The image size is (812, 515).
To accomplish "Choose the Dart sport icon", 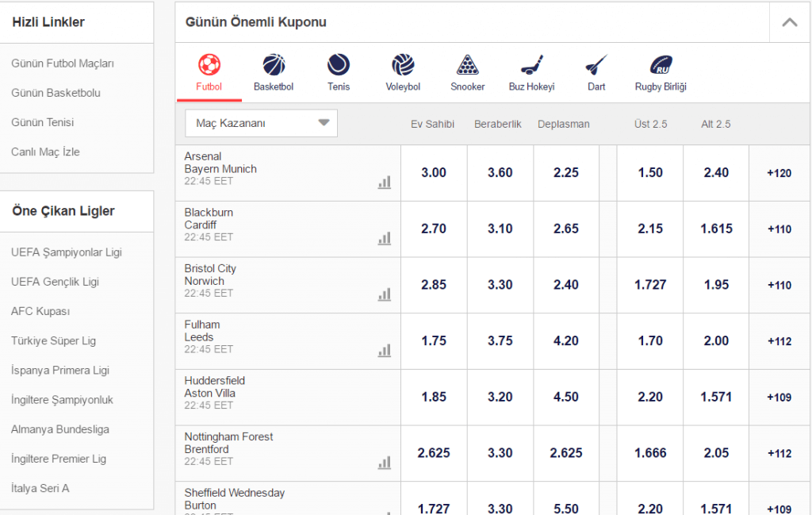I will point(596,65).
